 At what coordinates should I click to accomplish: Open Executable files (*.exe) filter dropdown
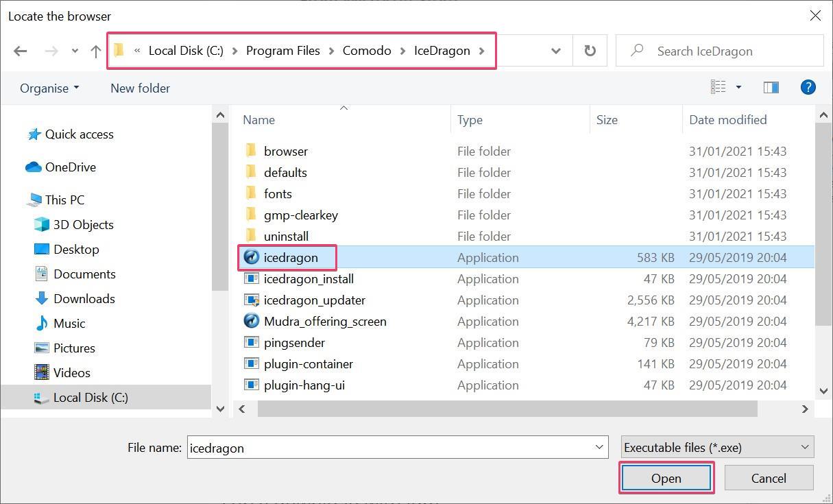coord(717,448)
